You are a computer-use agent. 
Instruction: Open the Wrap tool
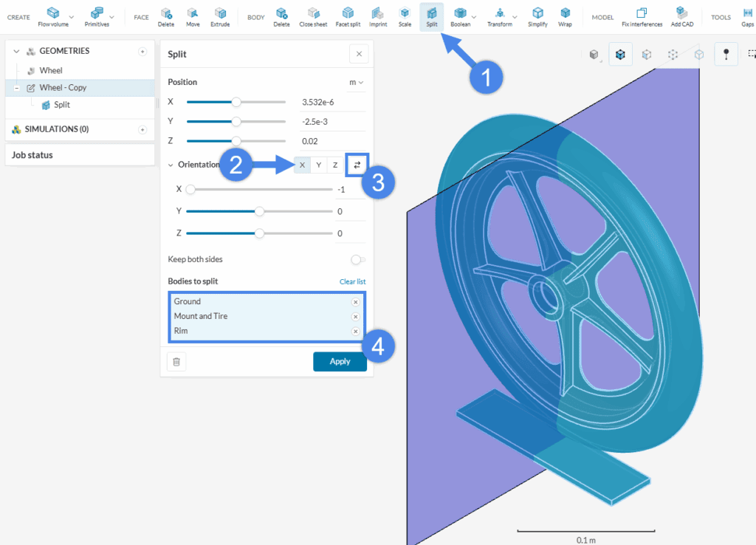pyautogui.click(x=566, y=13)
